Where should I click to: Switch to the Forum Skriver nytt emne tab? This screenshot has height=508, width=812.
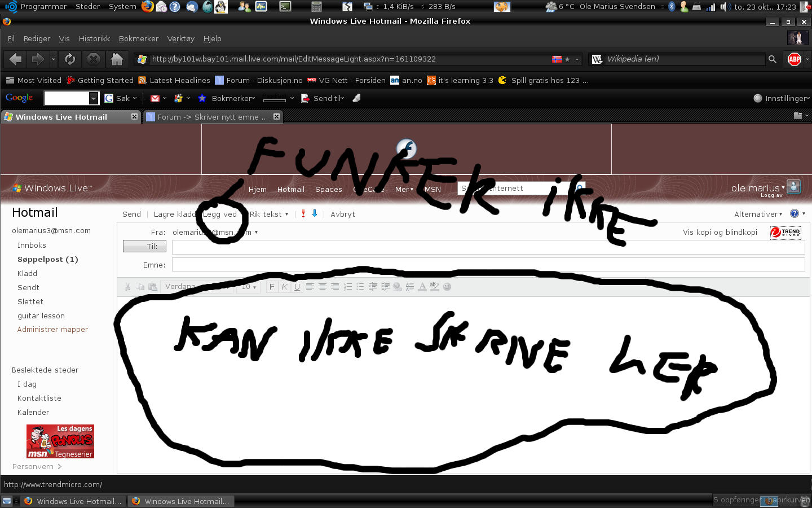[213, 117]
